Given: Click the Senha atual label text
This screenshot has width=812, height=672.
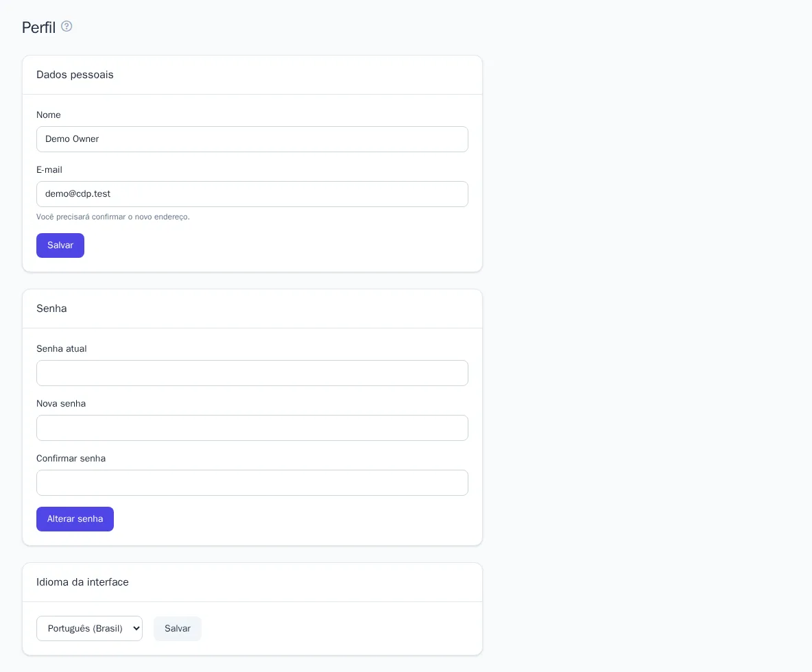Looking at the screenshot, I should tap(62, 349).
